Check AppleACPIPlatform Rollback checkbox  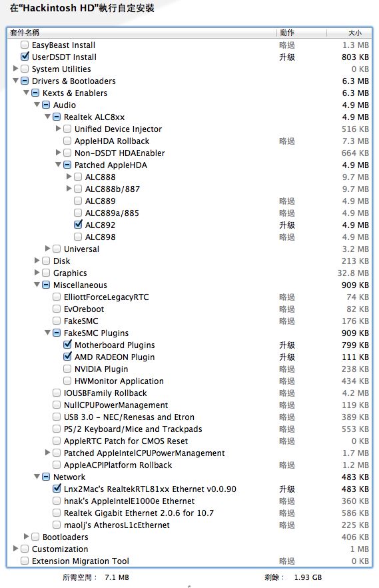point(57,465)
